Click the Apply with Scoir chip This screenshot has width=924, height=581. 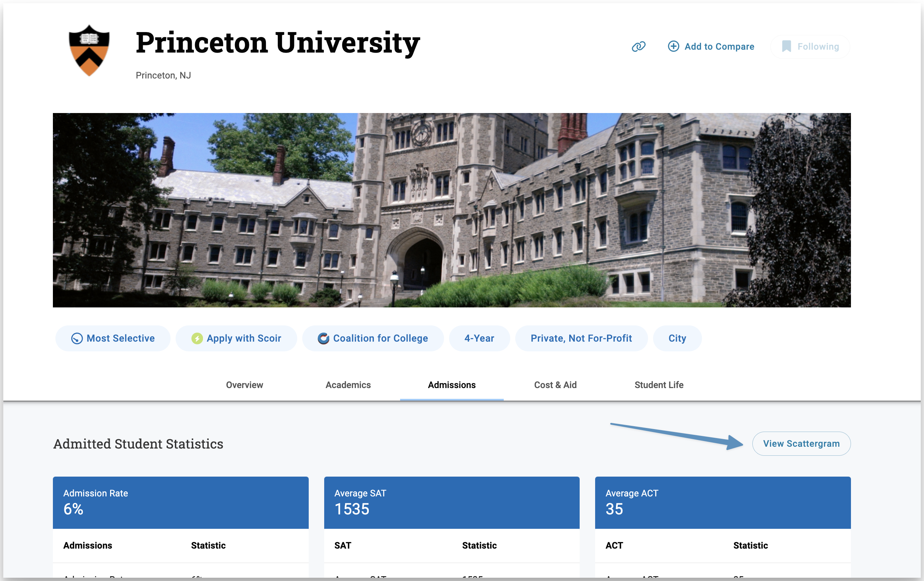pos(236,338)
